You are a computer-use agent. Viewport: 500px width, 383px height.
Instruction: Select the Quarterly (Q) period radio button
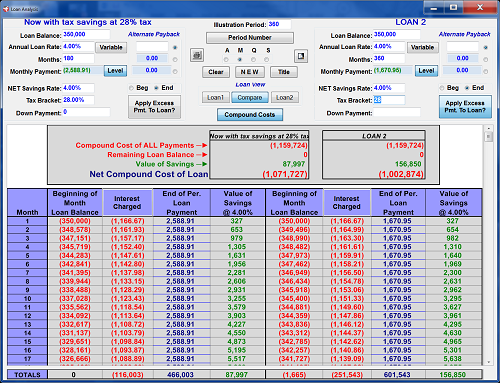point(254,60)
